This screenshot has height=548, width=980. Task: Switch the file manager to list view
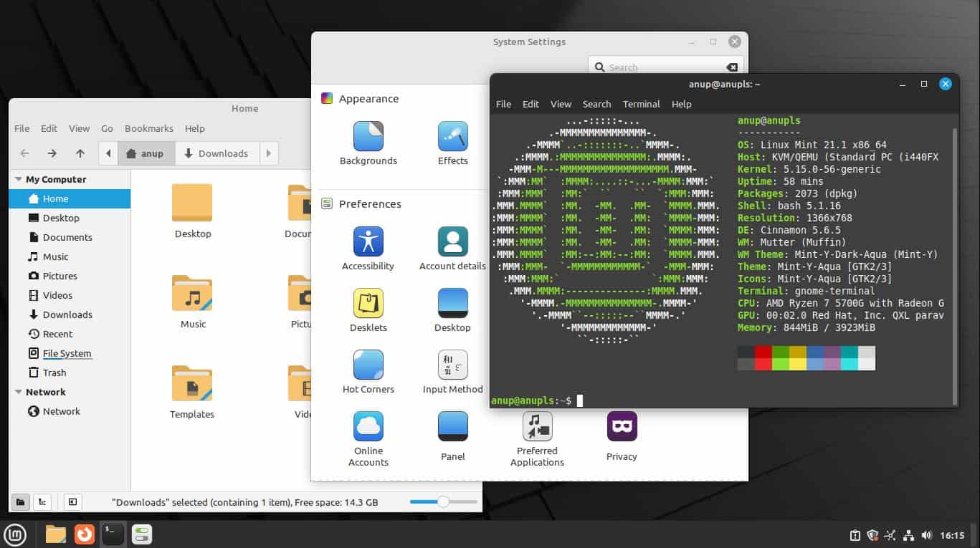41,502
